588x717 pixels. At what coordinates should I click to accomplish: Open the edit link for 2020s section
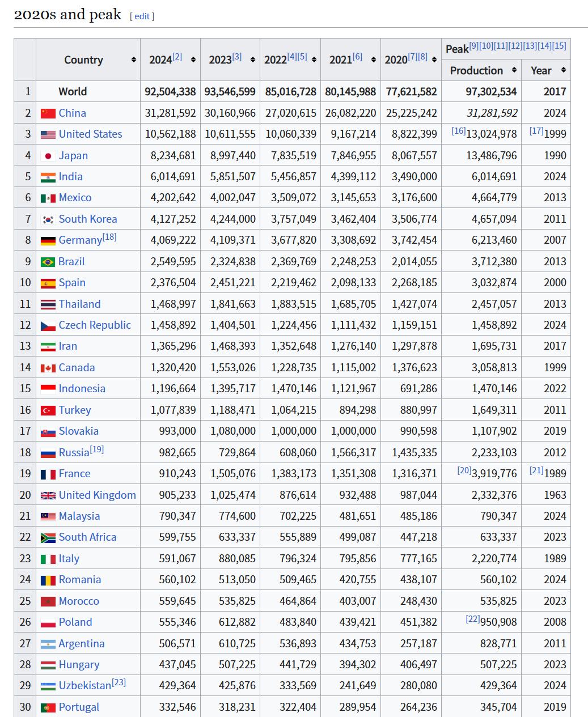(142, 16)
